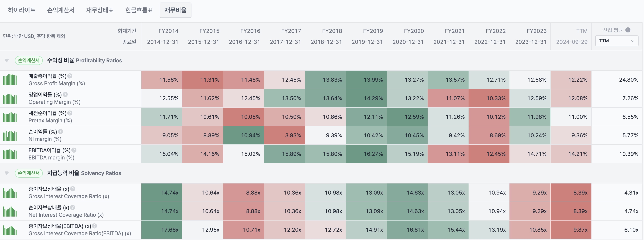Click the help icon next to 매출총이익률 (%)

click(x=70, y=76)
